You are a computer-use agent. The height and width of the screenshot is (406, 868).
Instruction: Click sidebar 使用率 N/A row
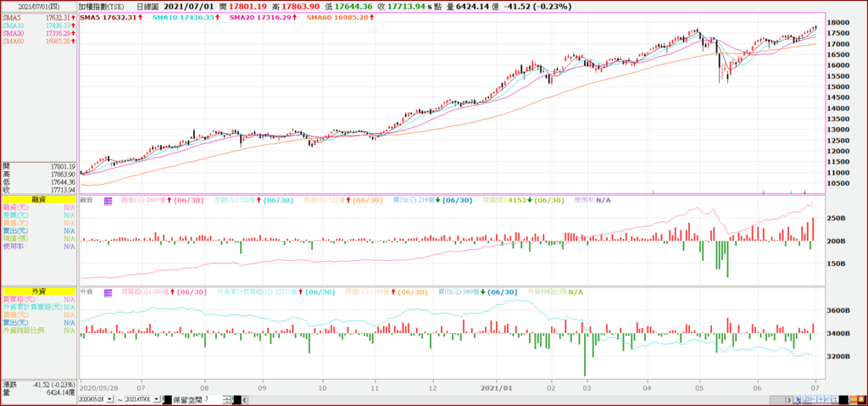(39, 246)
